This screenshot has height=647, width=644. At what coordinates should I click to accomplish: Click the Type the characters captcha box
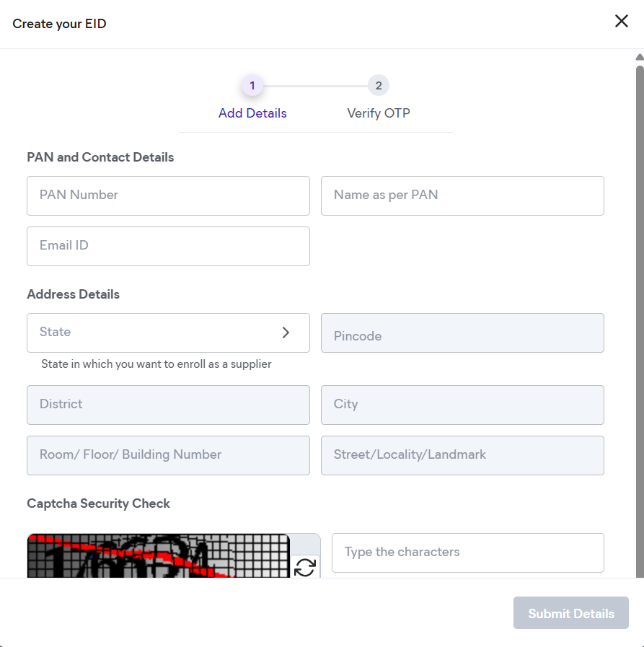[x=467, y=553]
